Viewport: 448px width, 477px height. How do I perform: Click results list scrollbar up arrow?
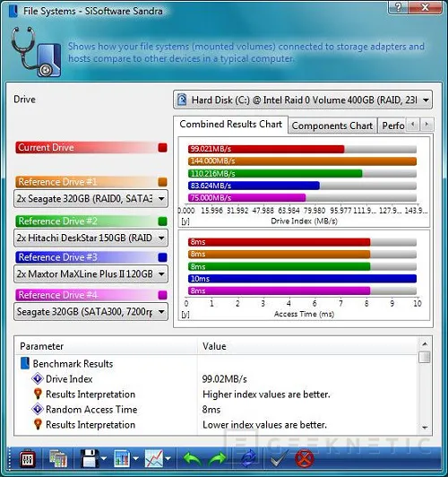[425, 344]
